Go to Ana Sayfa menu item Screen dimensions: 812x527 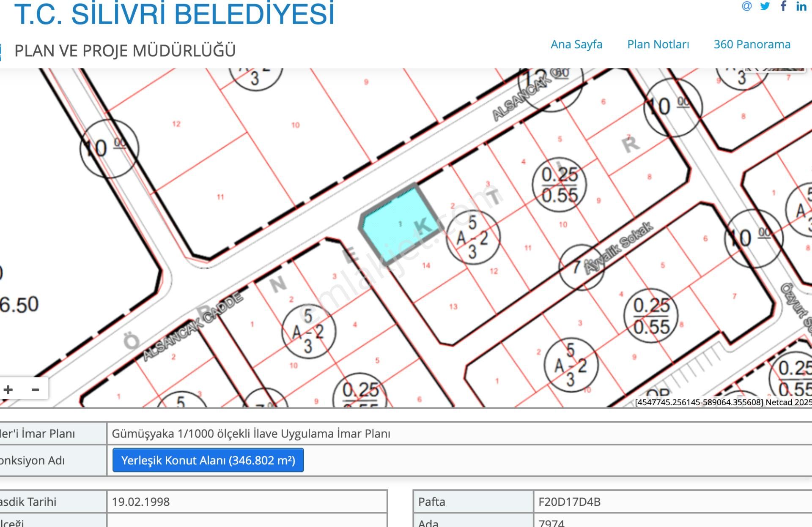[576, 44]
